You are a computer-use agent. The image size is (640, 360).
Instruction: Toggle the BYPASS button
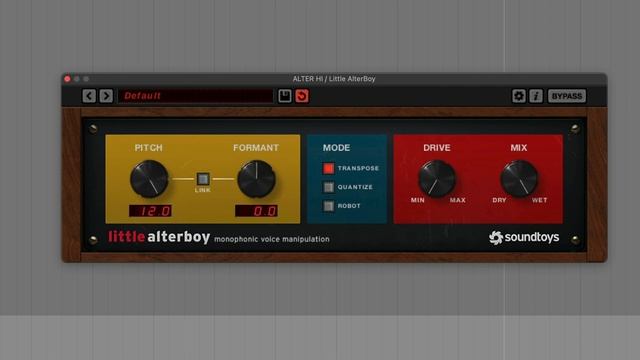pyautogui.click(x=567, y=96)
